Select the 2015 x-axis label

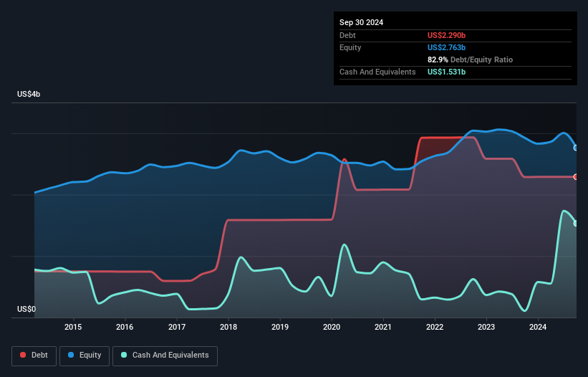click(73, 327)
